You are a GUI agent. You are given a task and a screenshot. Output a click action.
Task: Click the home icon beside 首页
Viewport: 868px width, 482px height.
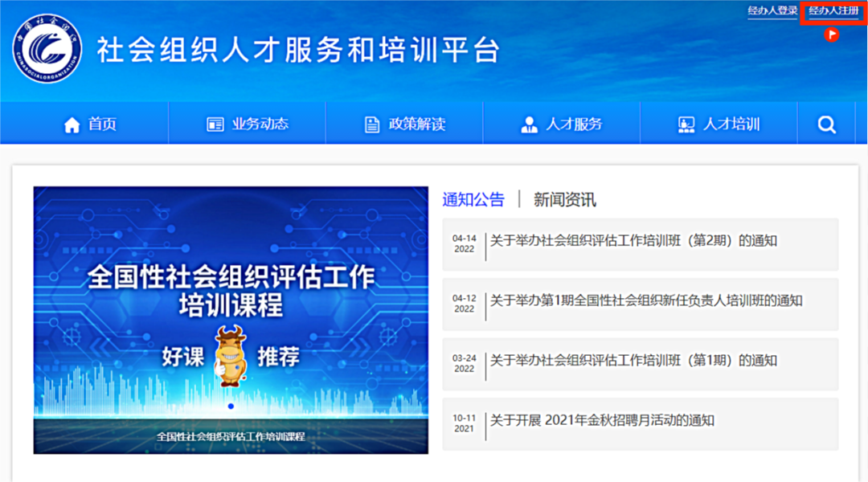tap(72, 125)
